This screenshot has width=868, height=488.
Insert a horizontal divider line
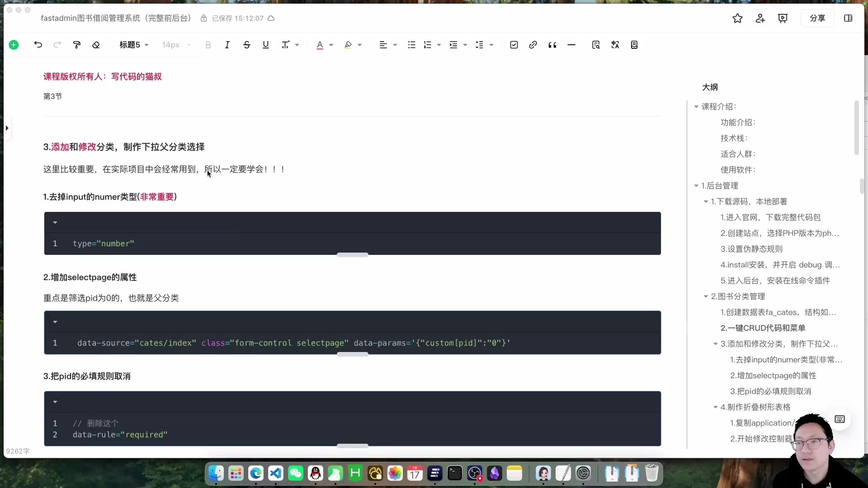[x=571, y=45]
